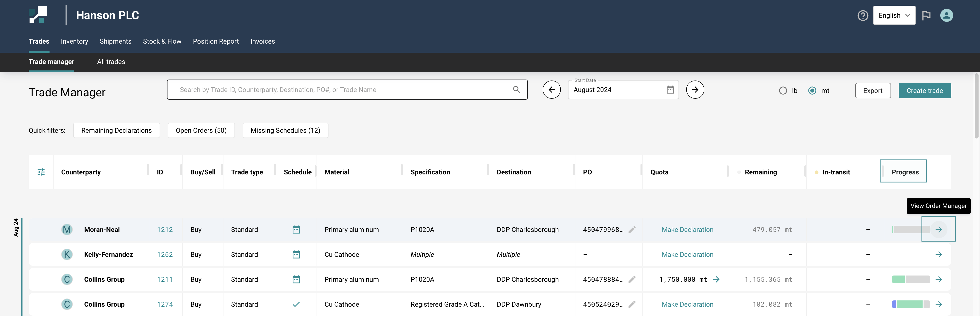Open the Start Date calendar picker
Screen dimensions: 980x316
(670, 90)
